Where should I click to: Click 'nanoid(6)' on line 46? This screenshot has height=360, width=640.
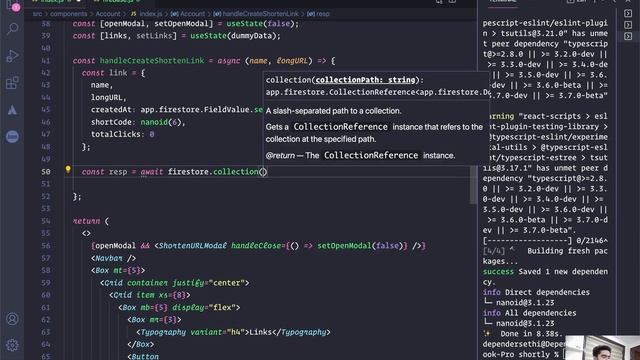coord(162,122)
